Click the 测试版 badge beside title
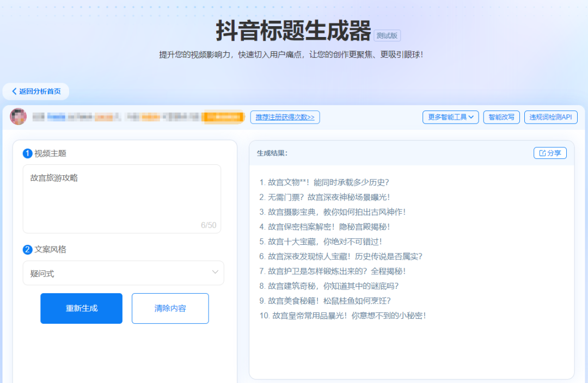588x383 pixels. click(x=387, y=35)
